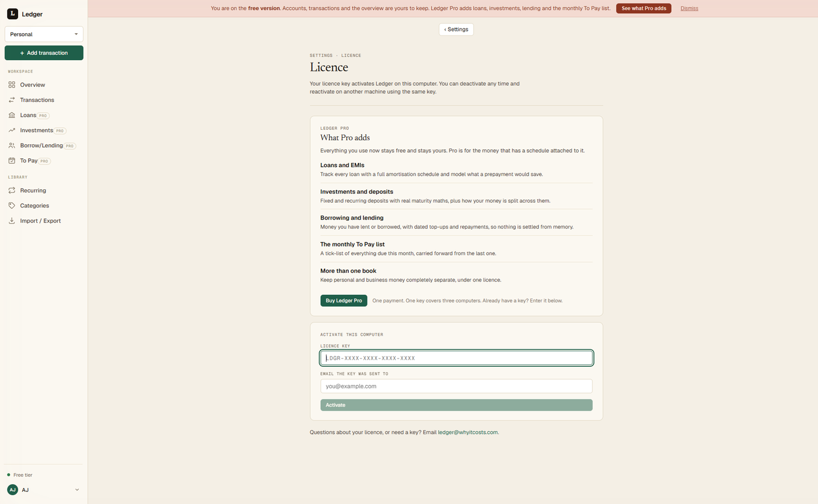The image size is (818, 504).
Task: Click the Investments and deposits heading
Action: (357, 192)
